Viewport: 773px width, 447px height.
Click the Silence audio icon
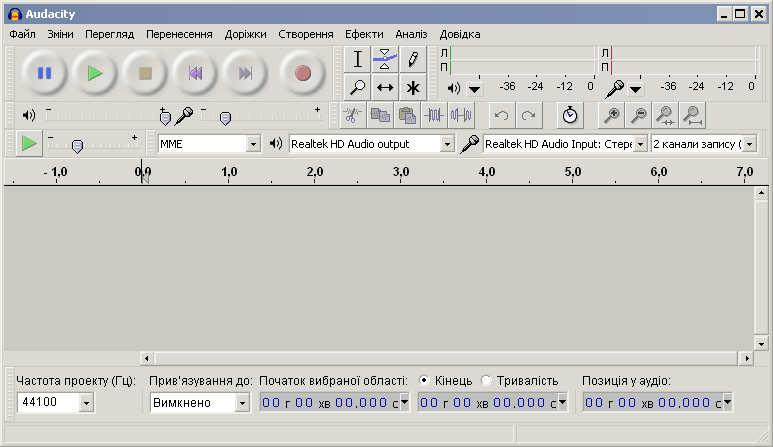(461, 115)
